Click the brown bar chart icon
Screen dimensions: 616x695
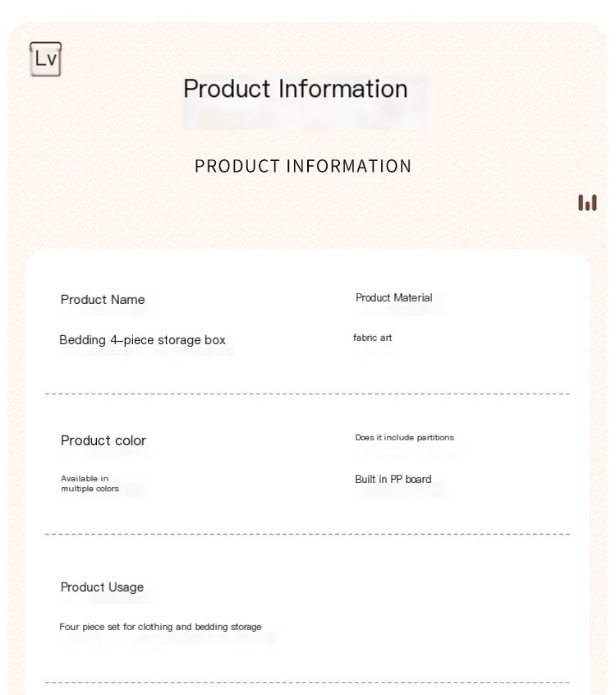587,203
